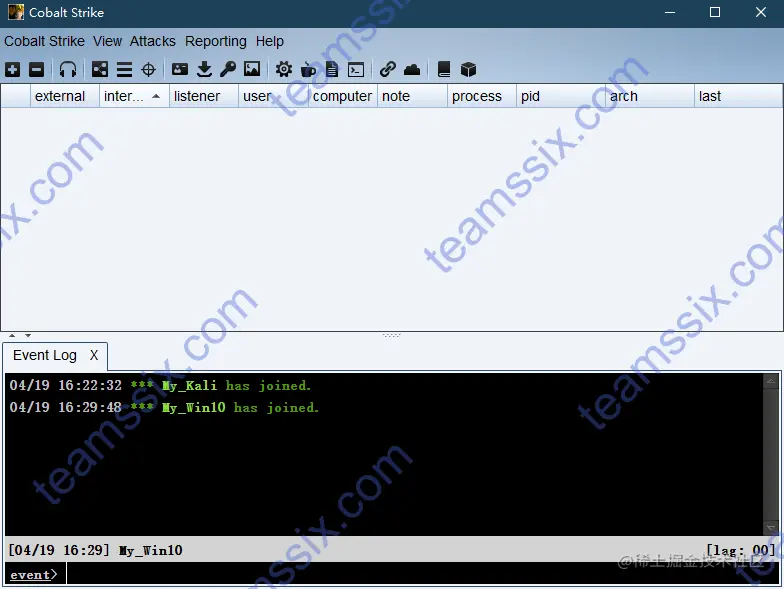
Task: Sort by the internal column header
Action: click(134, 96)
